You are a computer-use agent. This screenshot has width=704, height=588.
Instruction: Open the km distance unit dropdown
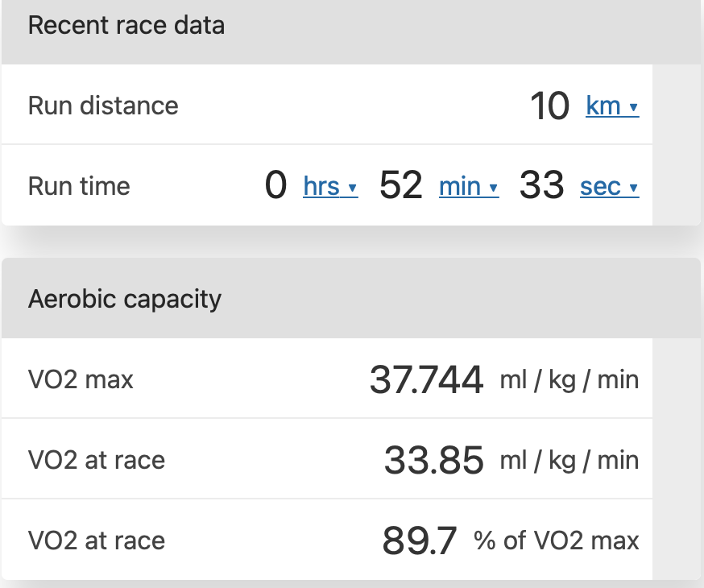click(612, 106)
